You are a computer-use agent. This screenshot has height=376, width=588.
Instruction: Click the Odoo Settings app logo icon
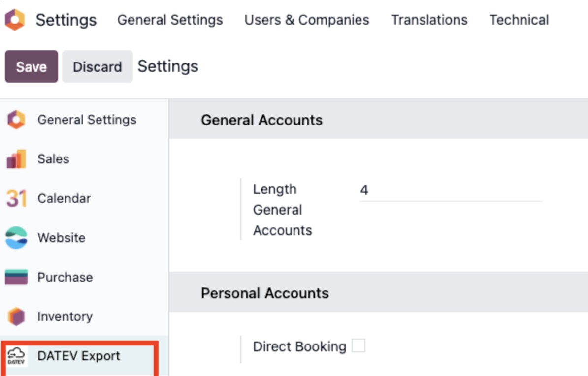[15, 20]
